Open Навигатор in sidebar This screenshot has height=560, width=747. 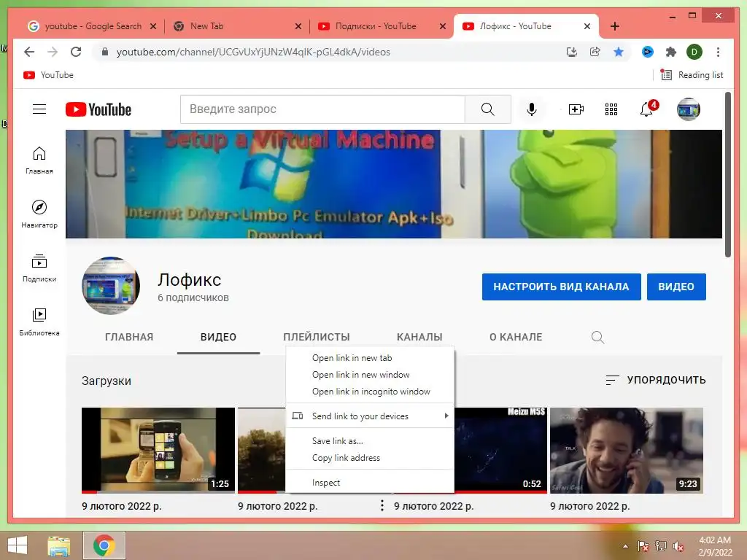click(x=39, y=214)
